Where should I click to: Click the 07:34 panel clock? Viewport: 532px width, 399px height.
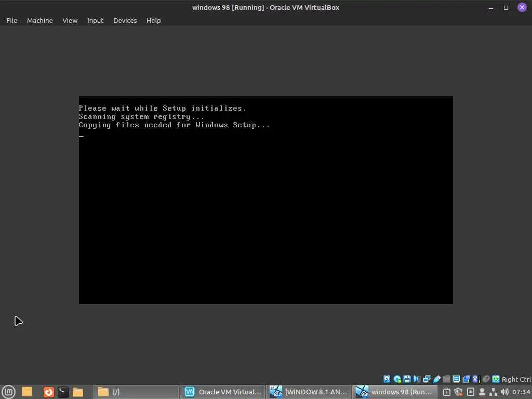click(521, 392)
